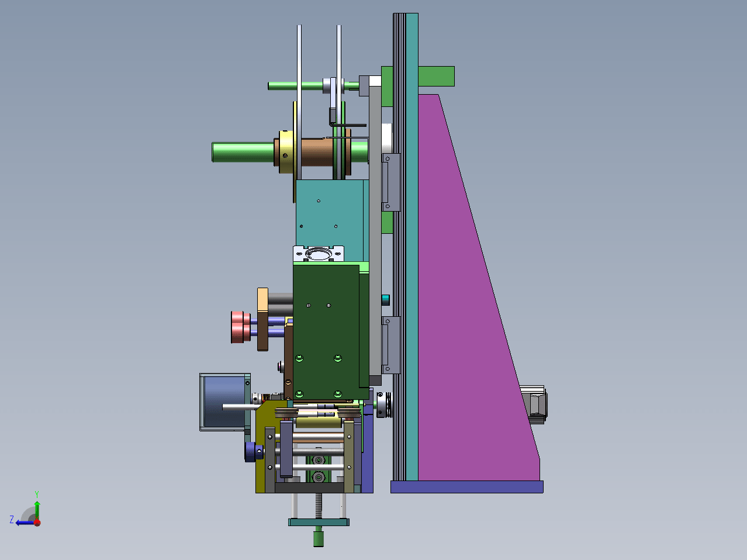Image resolution: width=747 pixels, height=560 pixels.
Task: Pick the green mounting block at top right
Action: point(436,76)
